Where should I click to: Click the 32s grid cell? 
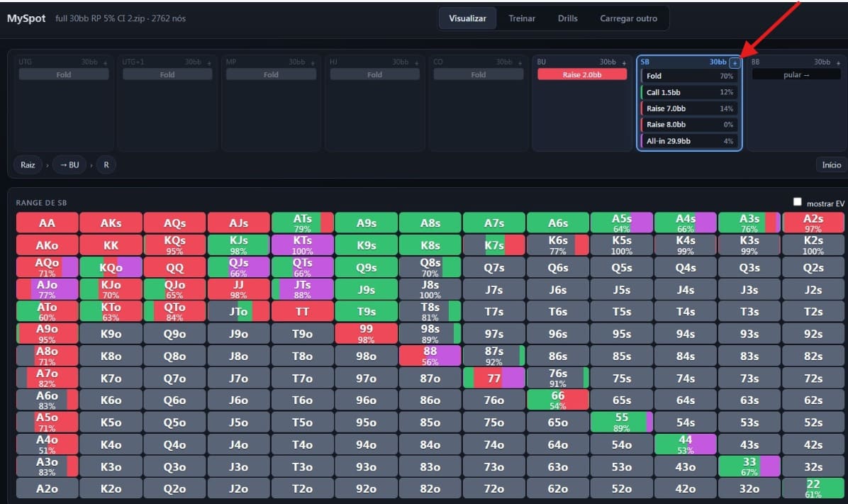pos(813,466)
